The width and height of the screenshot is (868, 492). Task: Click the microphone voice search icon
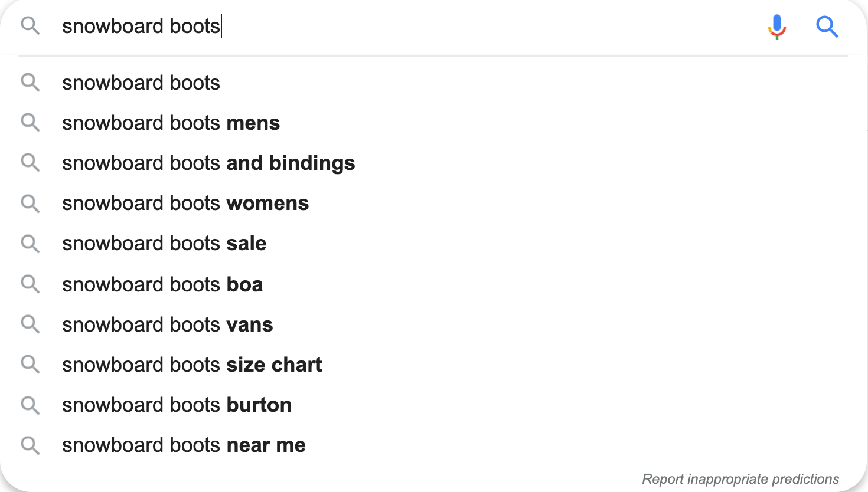point(777,27)
